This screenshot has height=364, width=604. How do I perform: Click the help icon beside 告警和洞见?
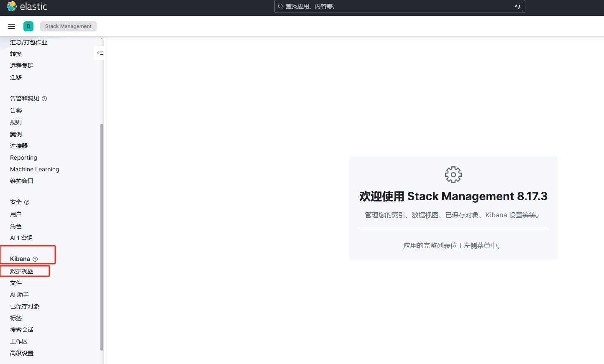pos(44,99)
